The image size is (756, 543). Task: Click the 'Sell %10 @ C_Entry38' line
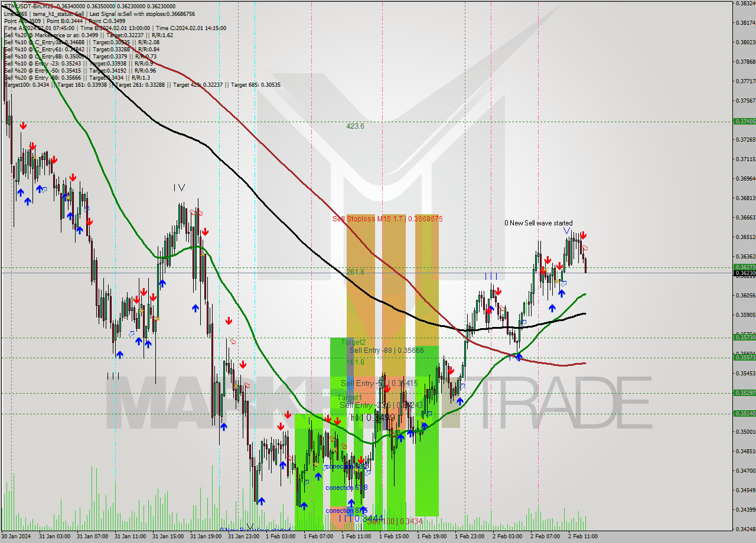(82, 42)
